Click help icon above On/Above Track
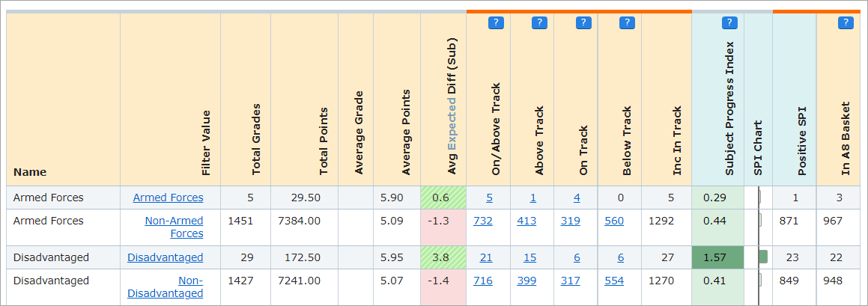 pyautogui.click(x=495, y=23)
